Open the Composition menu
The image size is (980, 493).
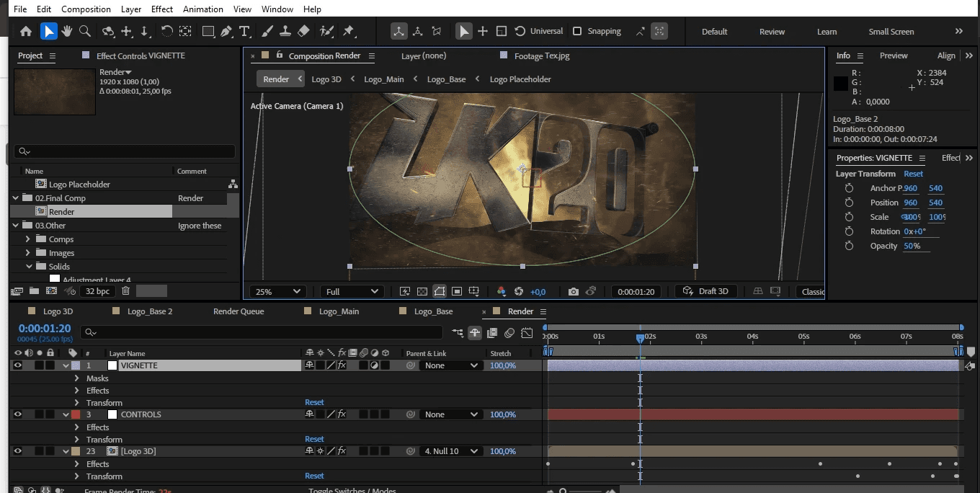coord(86,9)
